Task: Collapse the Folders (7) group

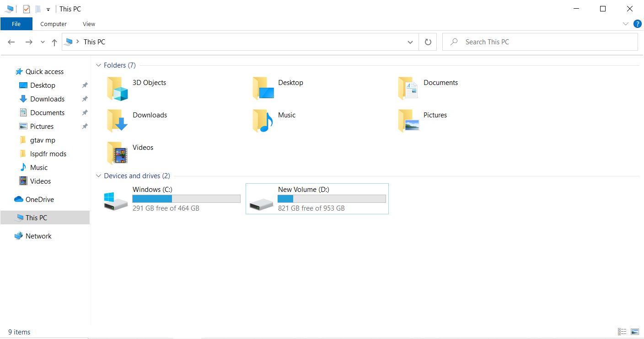Action: [x=98, y=65]
